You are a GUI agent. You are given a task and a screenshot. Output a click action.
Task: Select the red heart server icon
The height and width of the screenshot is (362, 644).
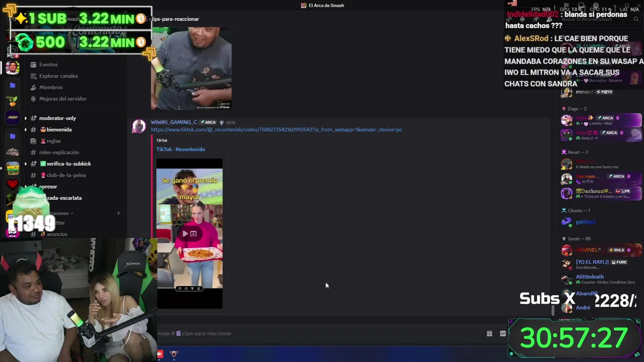[13, 184]
